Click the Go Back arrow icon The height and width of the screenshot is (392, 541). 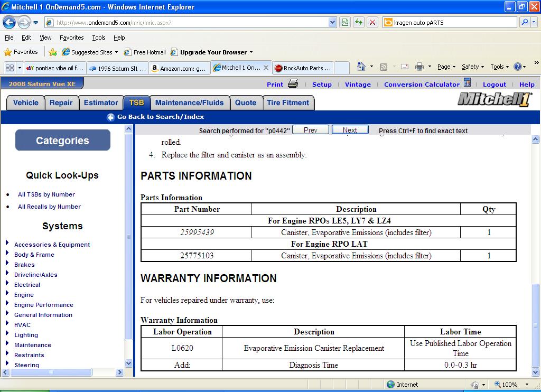pyautogui.click(x=110, y=117)
